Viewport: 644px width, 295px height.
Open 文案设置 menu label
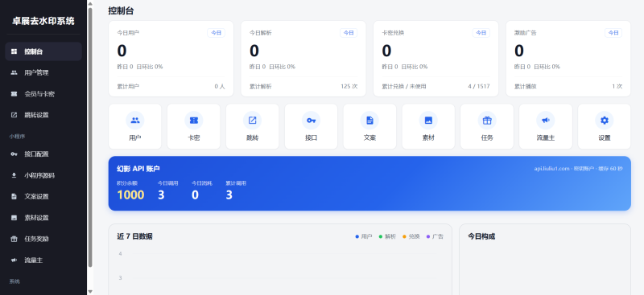click(x=36, y=196)
